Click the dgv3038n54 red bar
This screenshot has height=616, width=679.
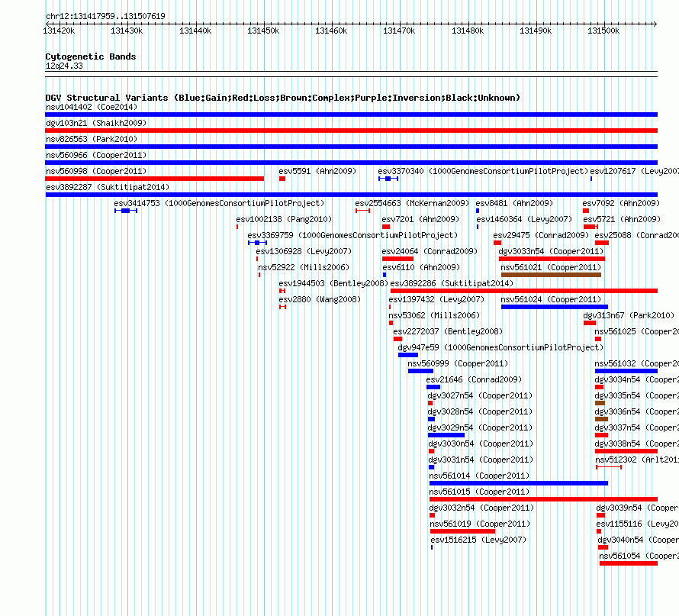(x=626, y=451)
